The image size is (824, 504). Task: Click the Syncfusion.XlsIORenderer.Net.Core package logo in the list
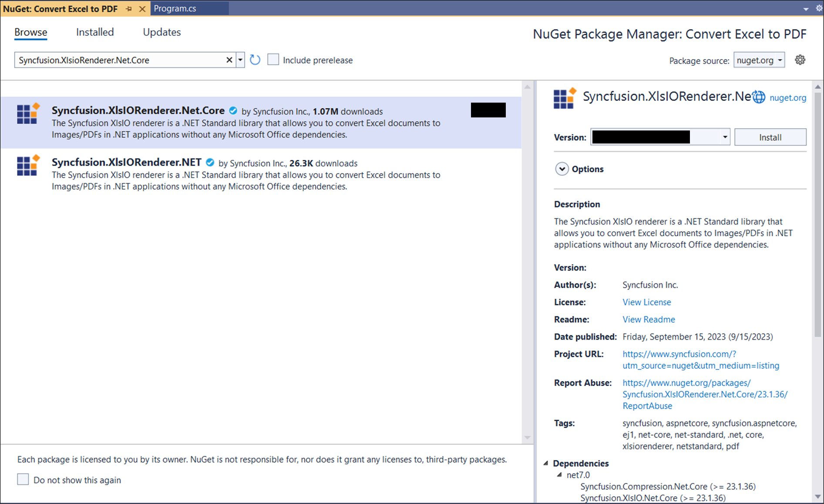click(x=28, y=113)
